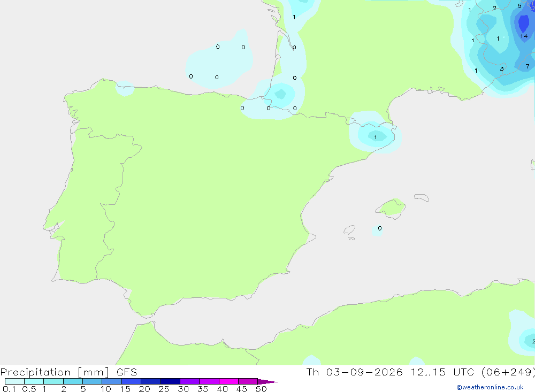Click the '14' precipitation value on the map
The width and height of the screenshot is (535, 392).
[x=524, y=36]
